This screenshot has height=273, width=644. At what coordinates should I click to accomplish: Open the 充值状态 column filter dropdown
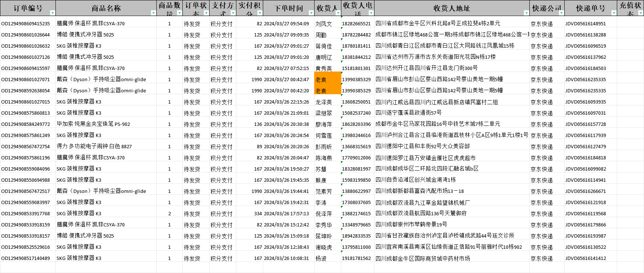(641, 13)
